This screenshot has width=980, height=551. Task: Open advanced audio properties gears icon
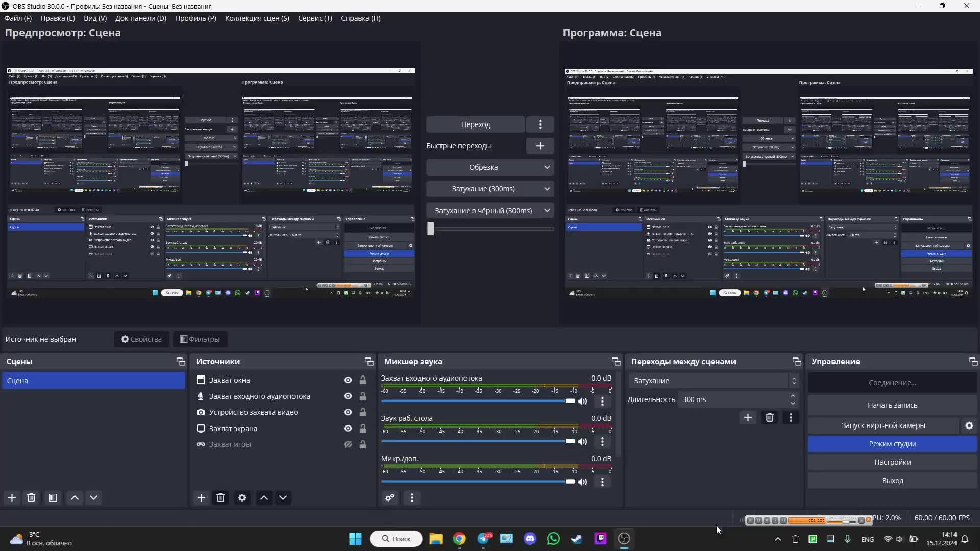[x=390, y=498]
